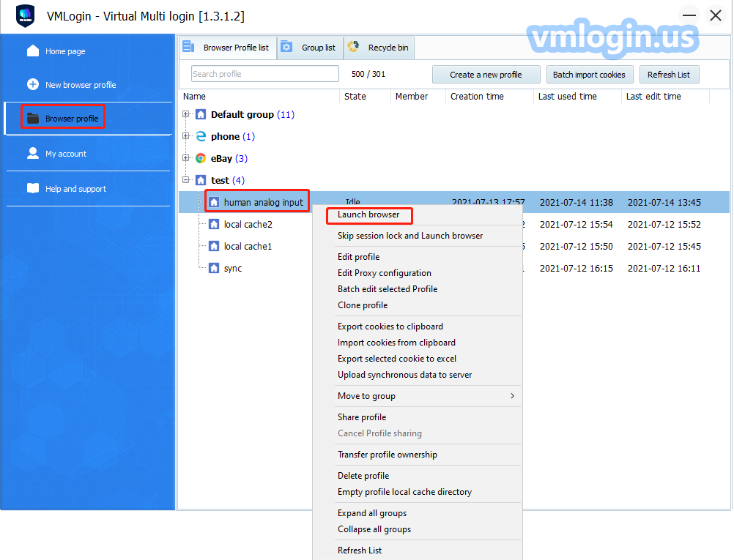This screenshot has width=734, height=560.
Task: Choose Launch browser from context menu
Action: 368,214
